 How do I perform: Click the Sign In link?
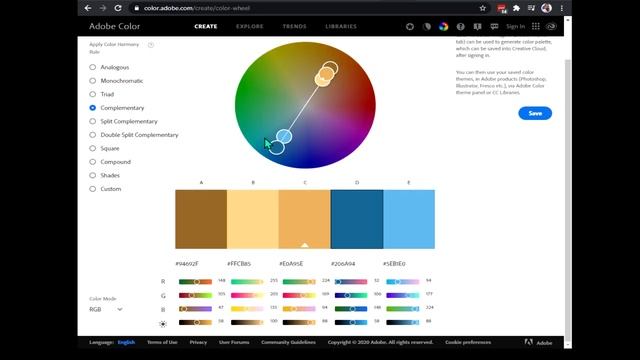516,27
